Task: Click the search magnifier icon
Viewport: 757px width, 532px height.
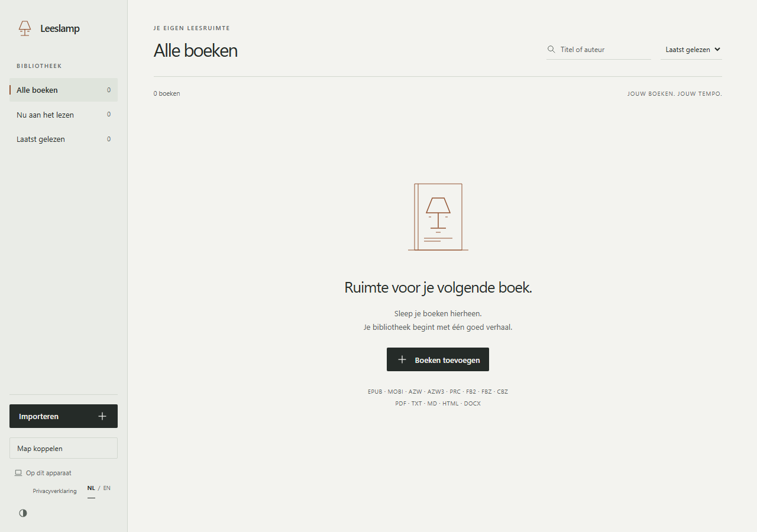Action: pyautogui.click(x=551, y=50)
